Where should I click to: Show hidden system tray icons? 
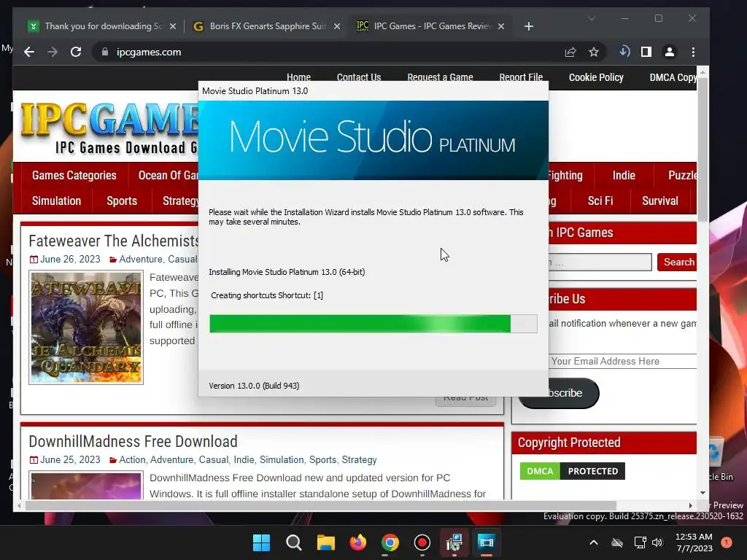594,542
